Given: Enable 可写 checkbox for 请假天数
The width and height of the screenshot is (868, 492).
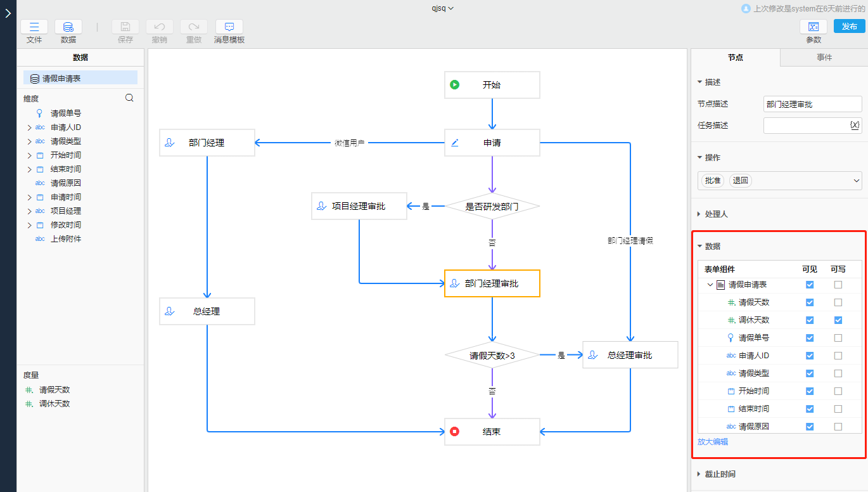Looking at the screenshot, I should tap(838, 302).
